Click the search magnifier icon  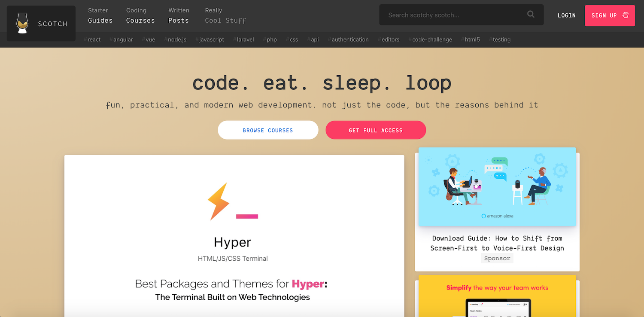pyautogui.click(x=531, y=15)
